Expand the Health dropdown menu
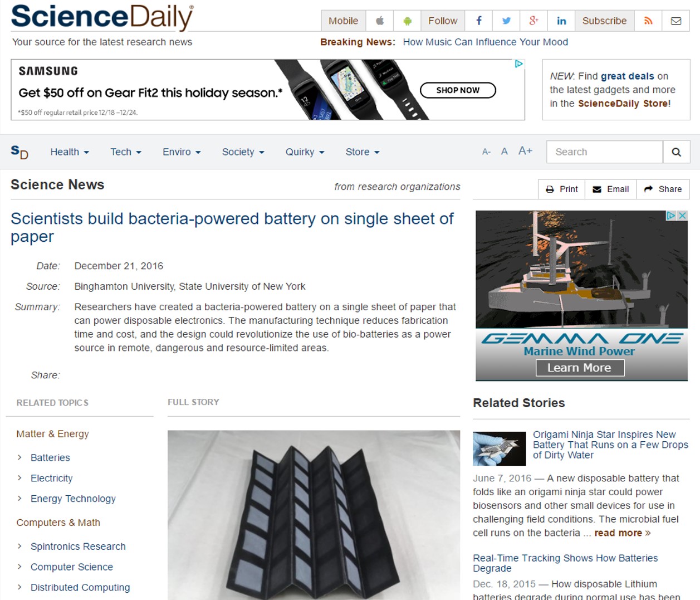The width and height of the screenshot is (700, 600). 70,152
